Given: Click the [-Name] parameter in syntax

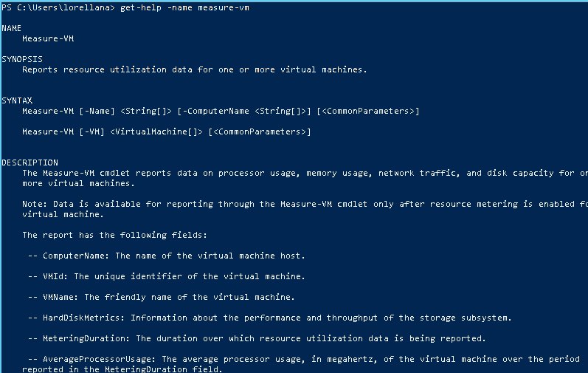Looking at the screenshot, I should 97,111.
